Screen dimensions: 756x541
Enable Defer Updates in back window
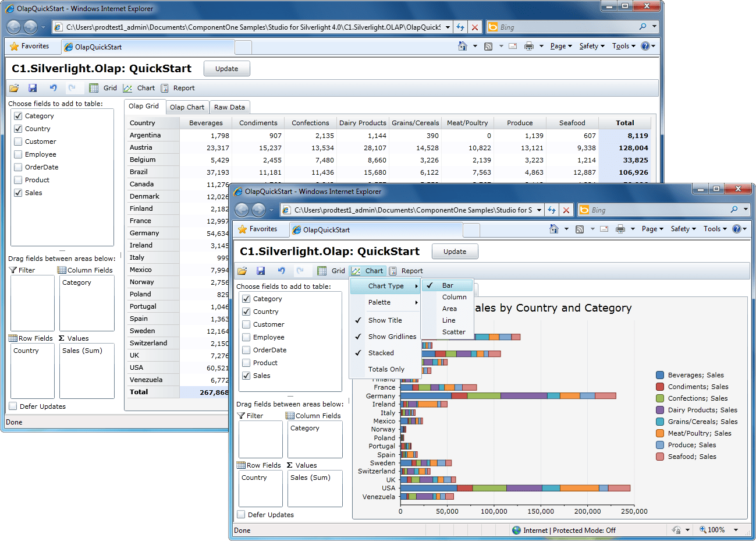point(13,406)
